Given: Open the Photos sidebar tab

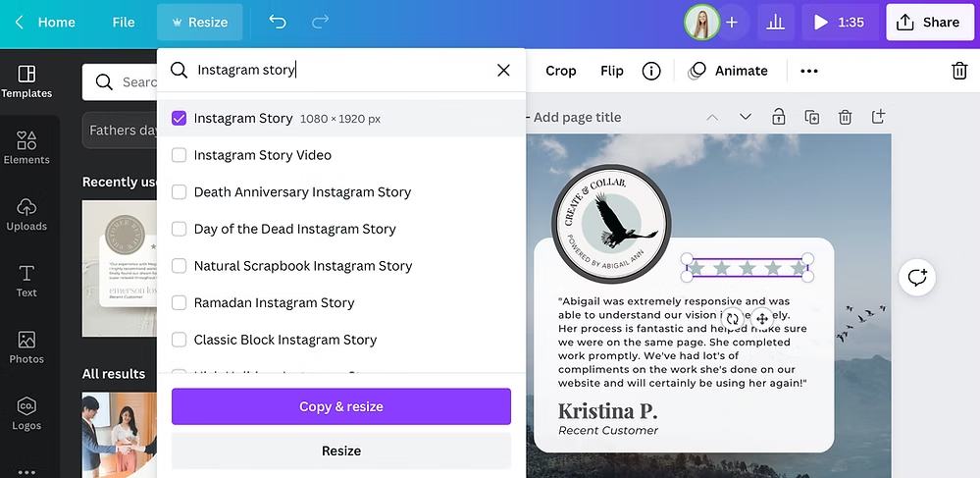Looking at the screenshot, I should [26, 347].
